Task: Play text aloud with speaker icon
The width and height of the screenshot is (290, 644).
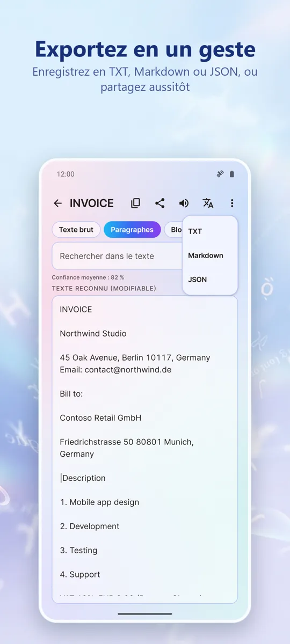Action: point(184,203)
